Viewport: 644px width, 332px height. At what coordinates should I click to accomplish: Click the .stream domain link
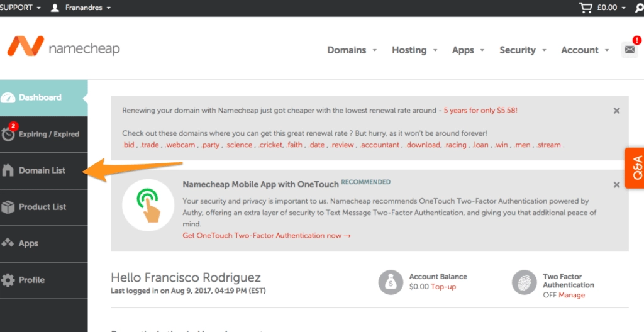click(548, 145)
